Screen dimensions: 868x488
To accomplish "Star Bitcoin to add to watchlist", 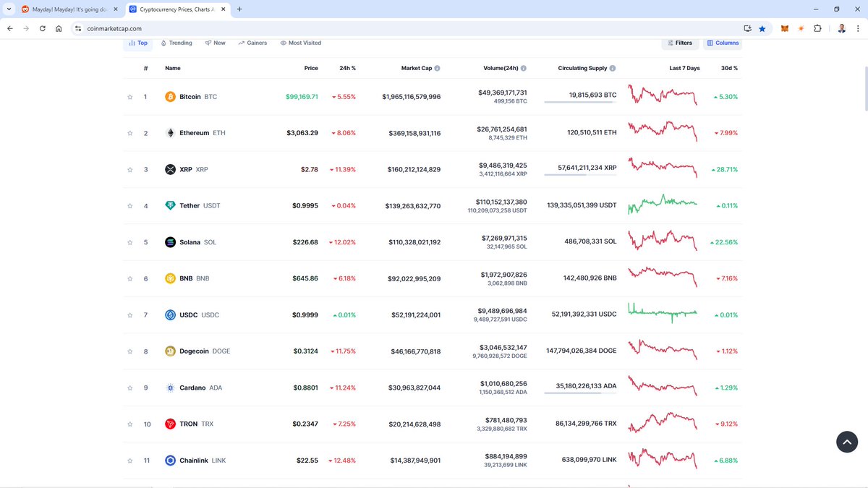I will [130, 97].
